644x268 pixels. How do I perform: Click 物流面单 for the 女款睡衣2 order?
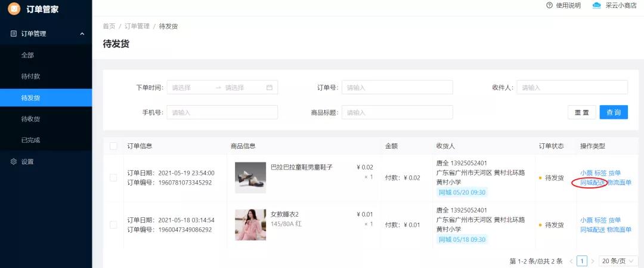click(620, 230)
